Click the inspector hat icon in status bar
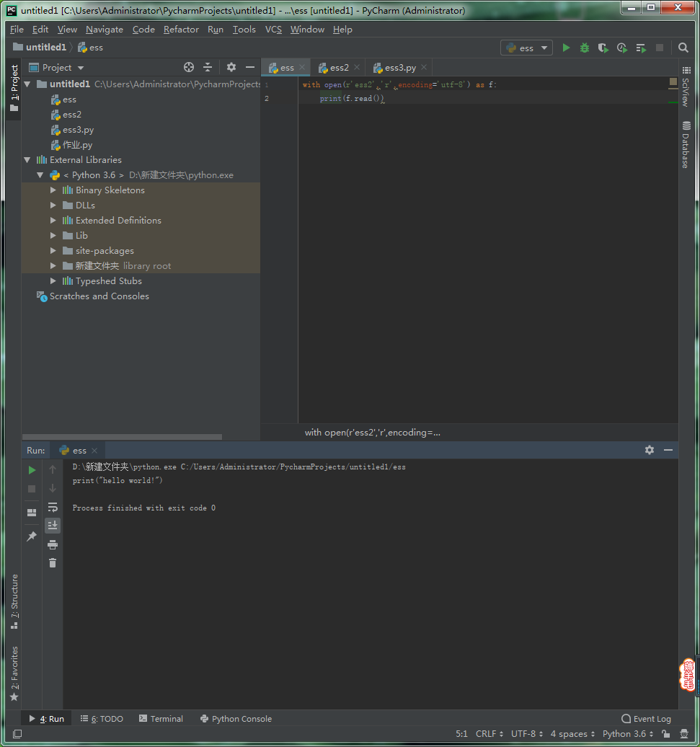Viewport: 700px width, 747px height. tap(684, 734)
